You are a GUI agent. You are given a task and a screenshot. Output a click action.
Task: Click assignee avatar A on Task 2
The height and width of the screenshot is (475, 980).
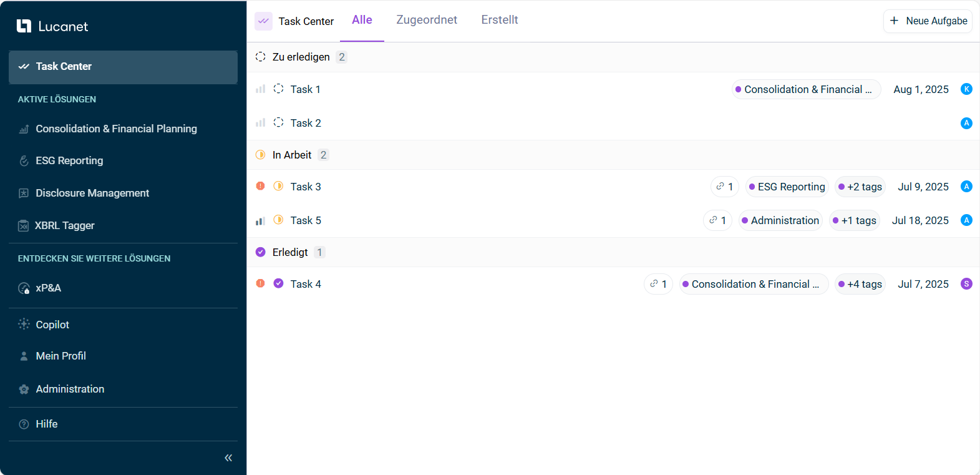point(966,123)
